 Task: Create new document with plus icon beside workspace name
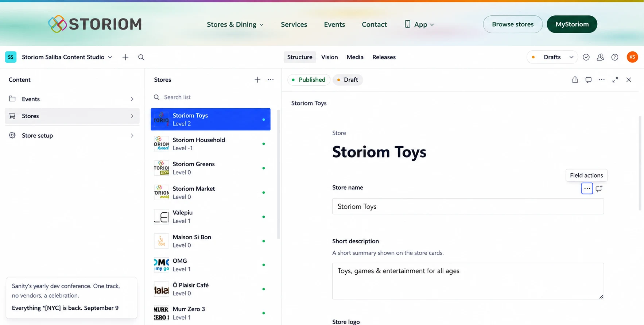pos(125,57)
